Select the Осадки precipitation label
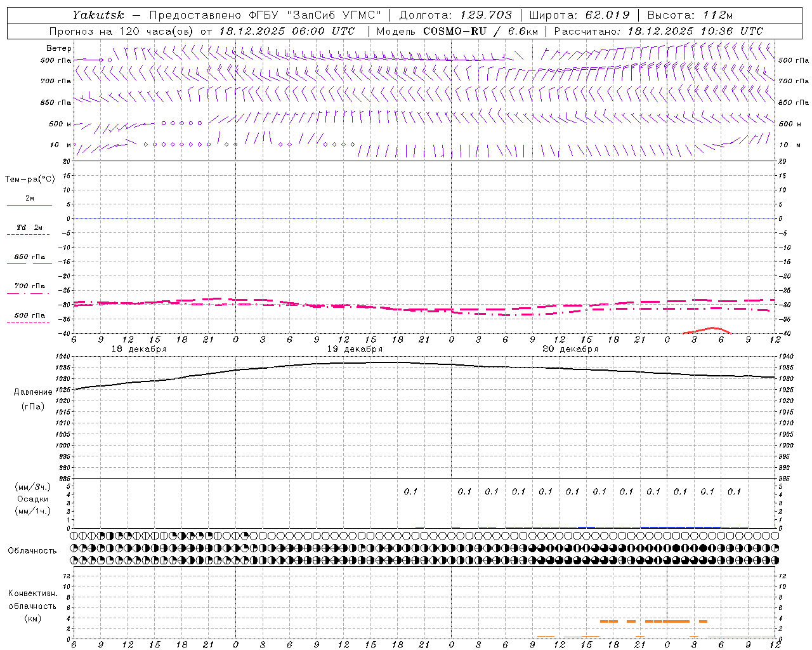This screenshot has width=812, height=650. click(x=33, y=499)
